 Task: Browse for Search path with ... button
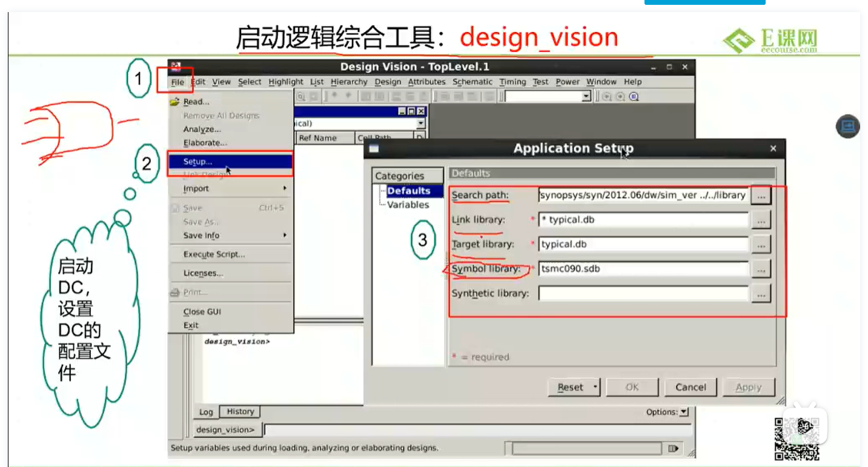[x=761, y=196]
